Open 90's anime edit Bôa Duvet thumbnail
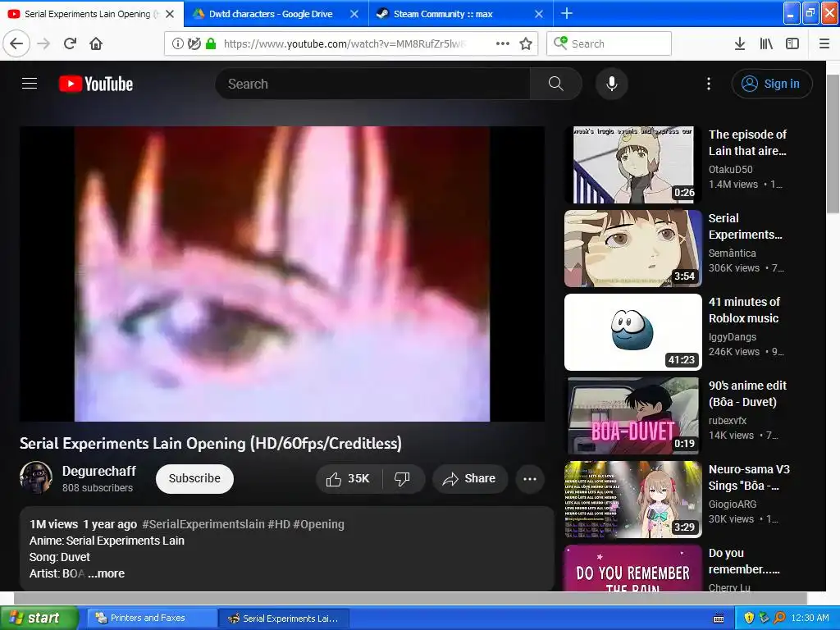 click(632, 416)
